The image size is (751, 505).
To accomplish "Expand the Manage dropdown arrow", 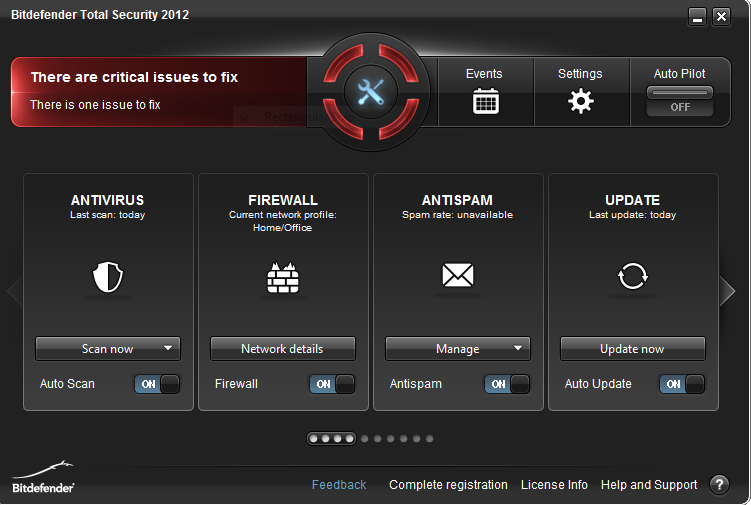I will [518, 348].
